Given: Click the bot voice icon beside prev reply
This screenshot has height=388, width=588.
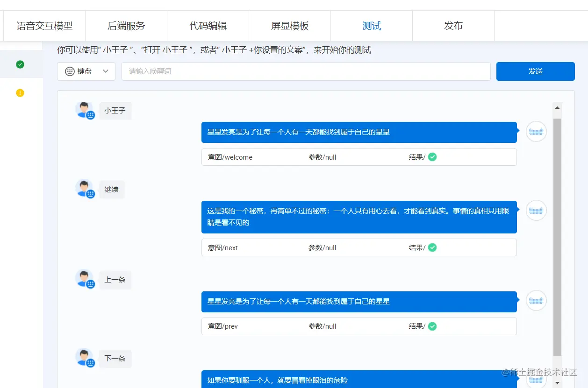Looking at the screenshot, I should [537, 301].
